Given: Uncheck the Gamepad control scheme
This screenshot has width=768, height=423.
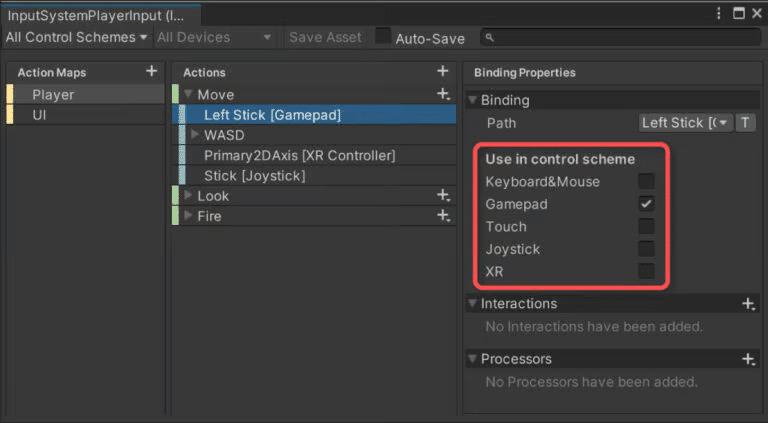Looking at the screenshot, I should tap(646, 204).
